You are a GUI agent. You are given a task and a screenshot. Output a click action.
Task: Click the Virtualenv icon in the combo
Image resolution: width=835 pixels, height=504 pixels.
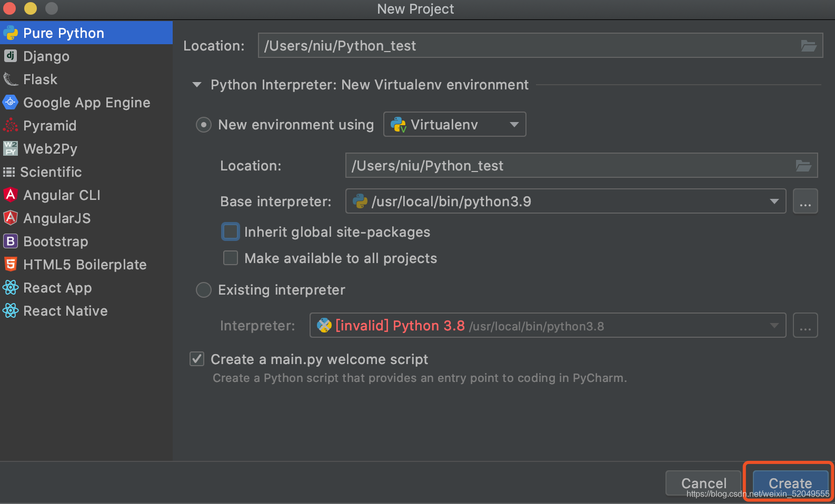(x=399, y=125)
